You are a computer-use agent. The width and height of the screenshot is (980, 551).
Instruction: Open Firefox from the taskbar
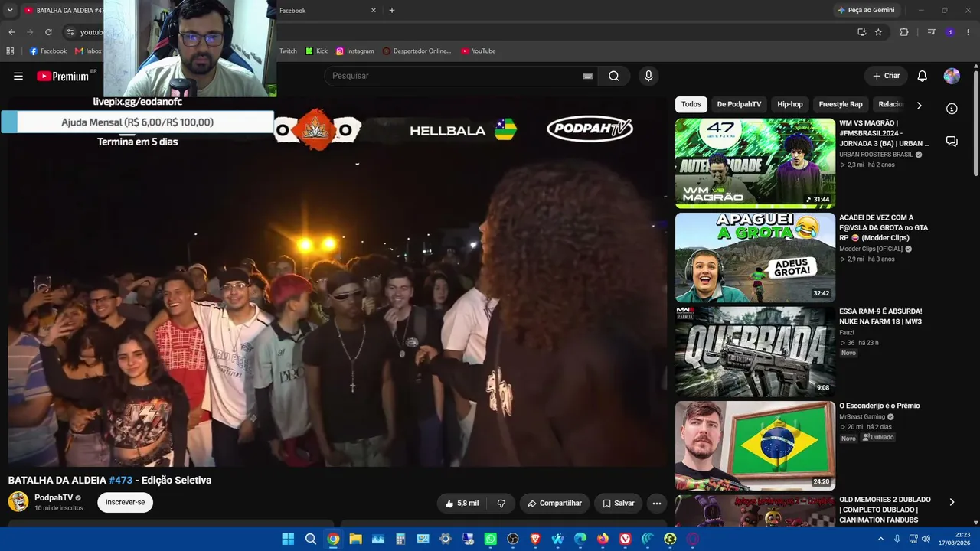click(x=603, y=539)
